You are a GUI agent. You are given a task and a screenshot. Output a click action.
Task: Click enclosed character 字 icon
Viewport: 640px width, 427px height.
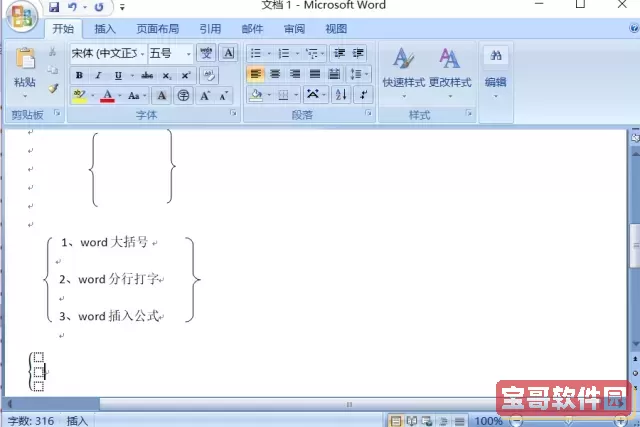[x=184, y=96]
